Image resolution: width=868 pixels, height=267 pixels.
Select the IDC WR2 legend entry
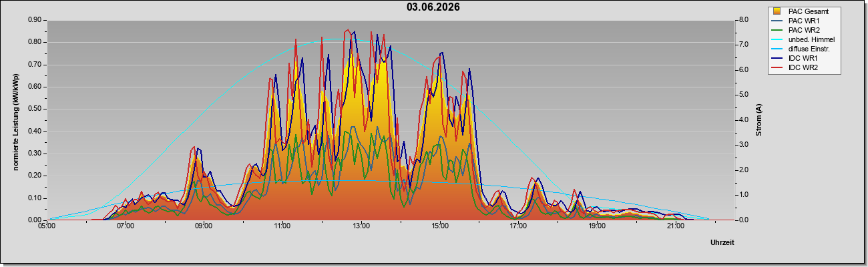tap(803, 68)
